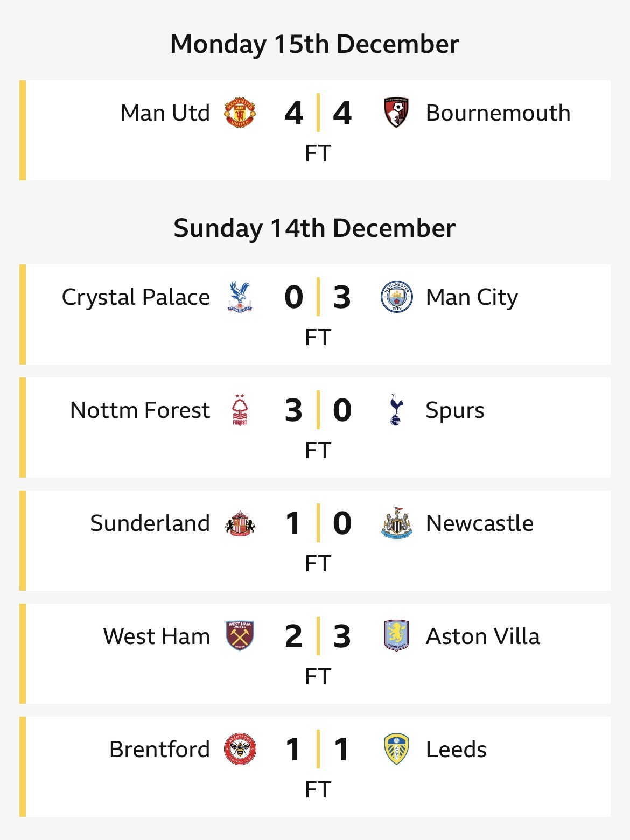
Task: Click the Sunday 14th December heading
Action: pos(314,228)
